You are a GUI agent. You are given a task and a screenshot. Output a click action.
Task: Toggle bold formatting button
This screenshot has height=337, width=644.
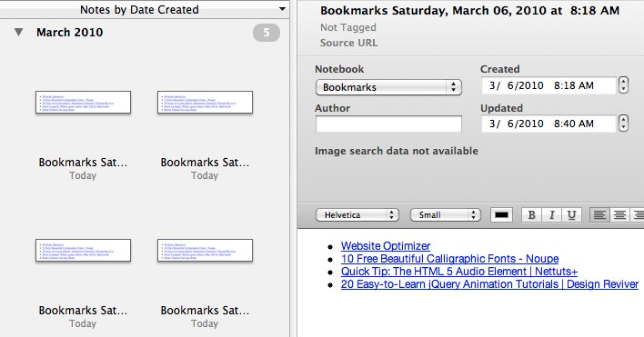(531, 215)
